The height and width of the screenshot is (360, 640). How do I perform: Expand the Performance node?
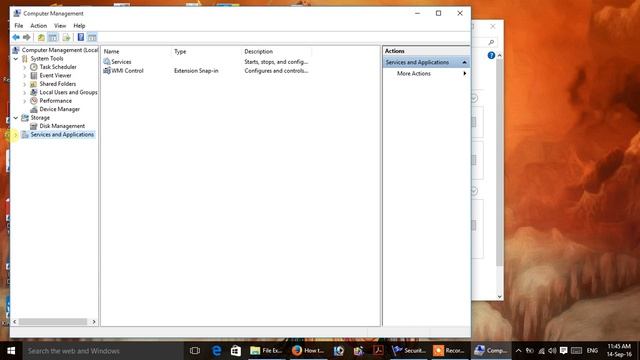click(x=25, y=101)
